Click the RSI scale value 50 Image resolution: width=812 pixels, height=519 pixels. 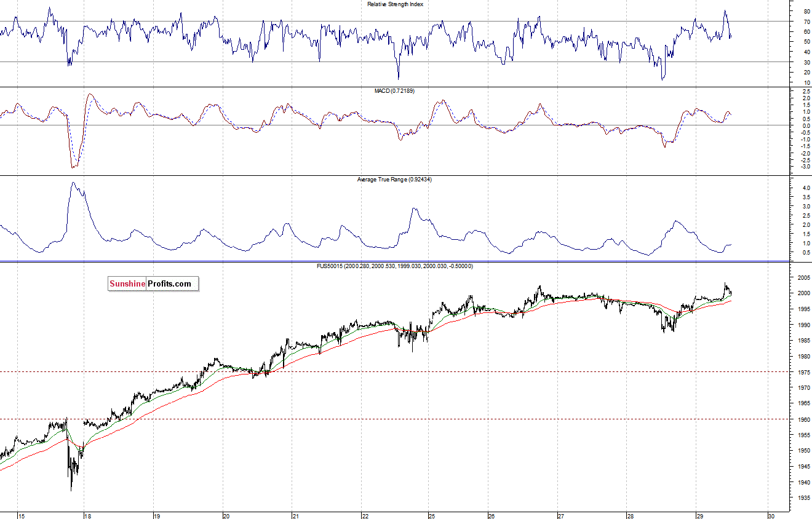coord(806,42)
